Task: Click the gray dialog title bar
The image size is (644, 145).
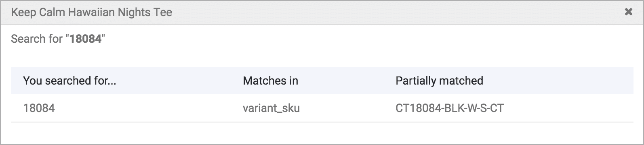Action: point(322,12)
